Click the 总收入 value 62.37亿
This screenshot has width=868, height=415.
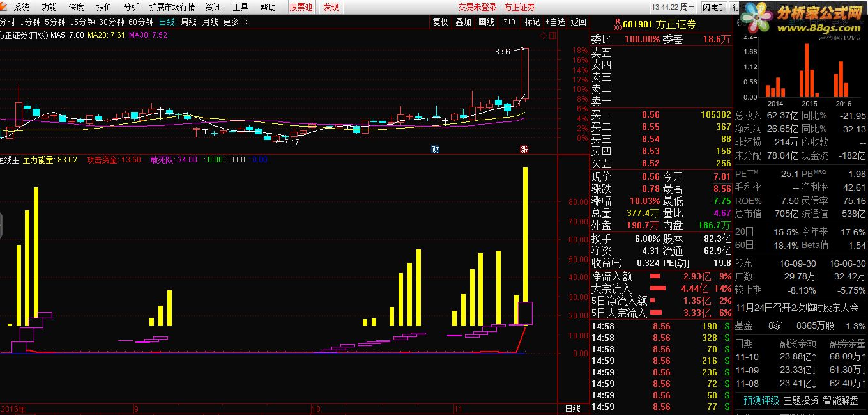tap(783, 115)
